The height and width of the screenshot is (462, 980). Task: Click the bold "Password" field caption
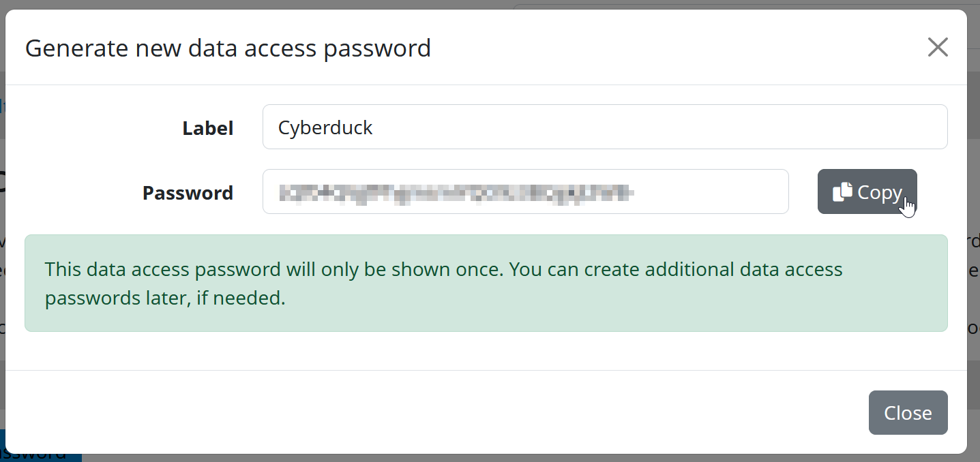coord(188,193)
